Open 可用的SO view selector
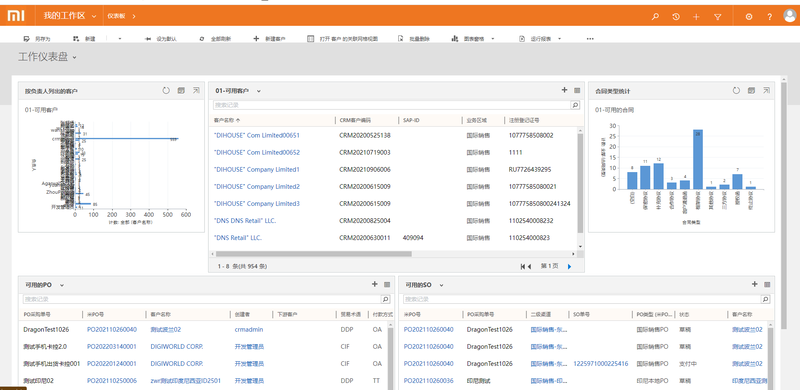Image resolution: width=800 pixels, height=390 pixels. (x=442, y=285)
